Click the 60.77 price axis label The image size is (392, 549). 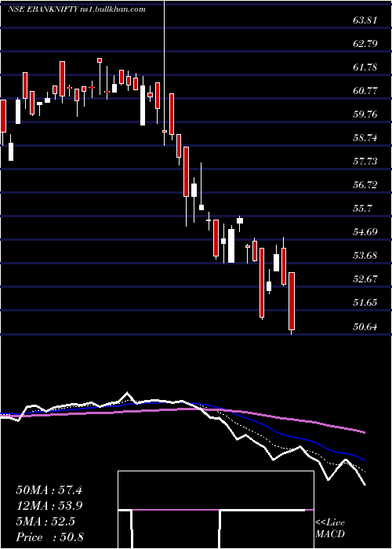(x=365, y=91)
